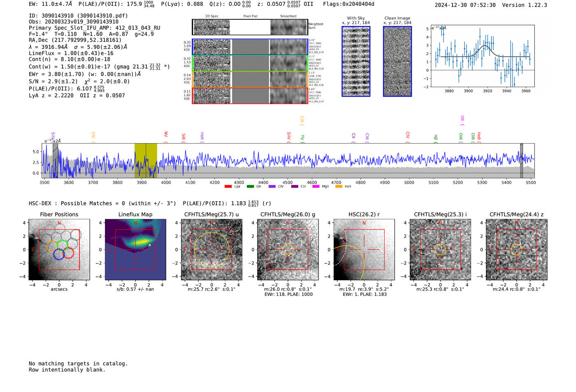The width and height of the screenshot is (576, 392).
Task: Open the CFHTLS/Meg(24.4) z image
Action: [x=516, y=250]
